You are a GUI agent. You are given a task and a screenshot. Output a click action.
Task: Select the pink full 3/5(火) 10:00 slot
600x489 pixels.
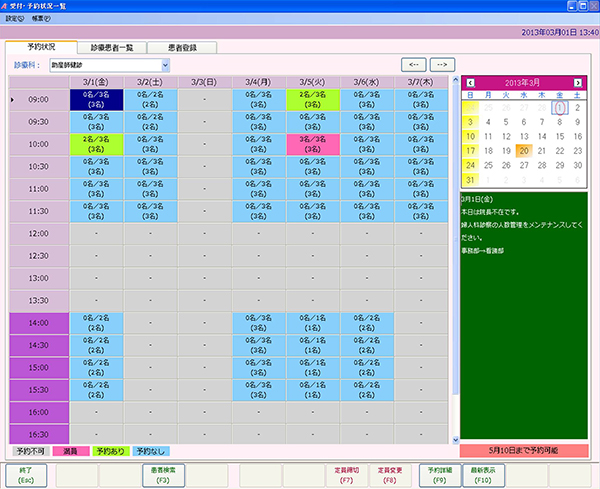click(313, 144)
